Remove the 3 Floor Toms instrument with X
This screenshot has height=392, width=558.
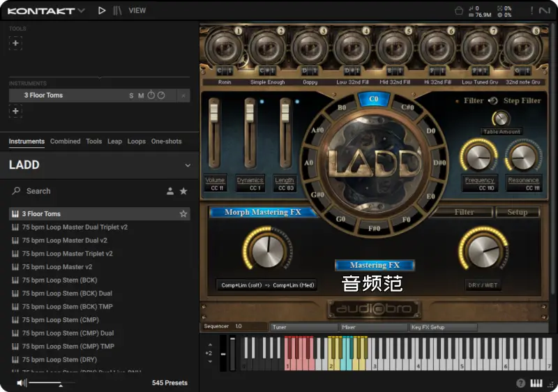point(183,96)
